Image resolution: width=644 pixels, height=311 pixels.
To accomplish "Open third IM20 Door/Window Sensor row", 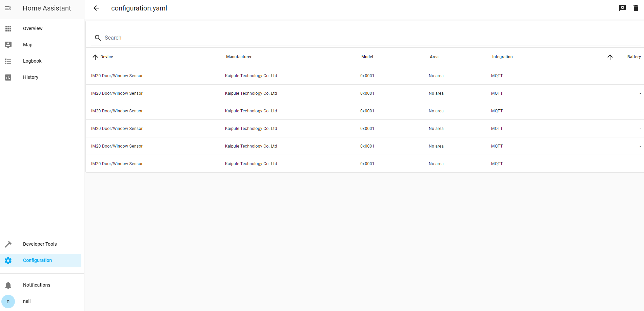I will pyautogui.click(x=365, y=111).
